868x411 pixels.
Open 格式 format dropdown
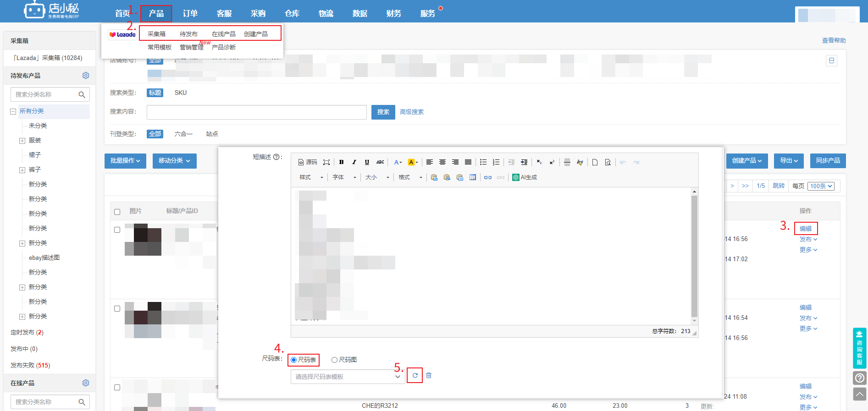coord(410,177)
